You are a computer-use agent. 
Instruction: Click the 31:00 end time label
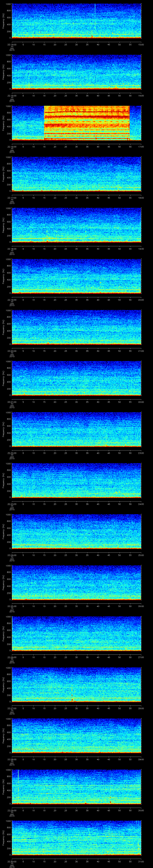(141, 861)
